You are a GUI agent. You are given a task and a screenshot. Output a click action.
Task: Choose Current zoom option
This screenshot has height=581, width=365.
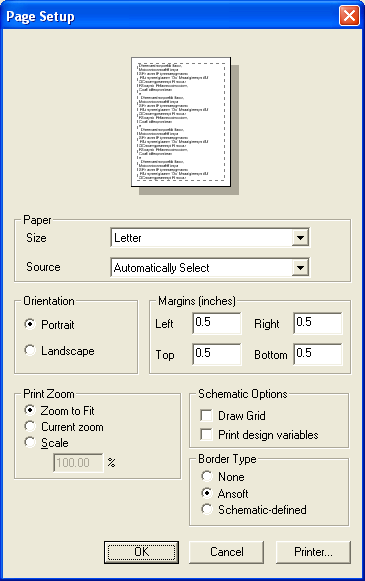30,426
